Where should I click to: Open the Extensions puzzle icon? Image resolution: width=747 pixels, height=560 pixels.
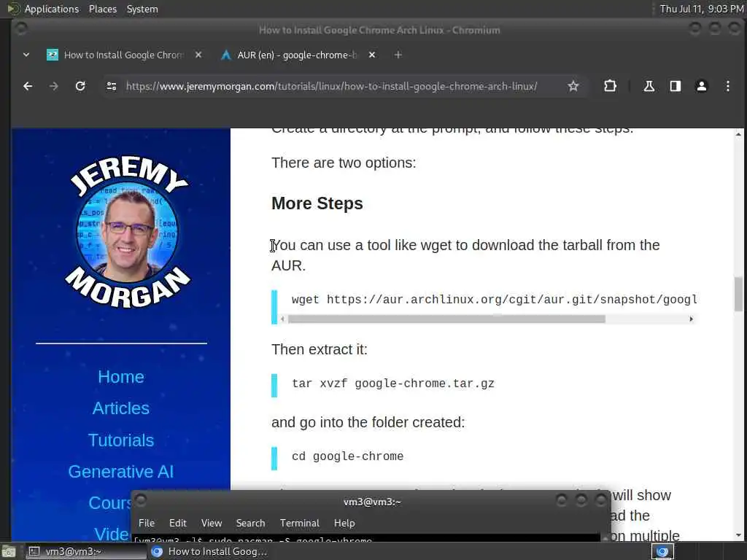coord(610,86)
